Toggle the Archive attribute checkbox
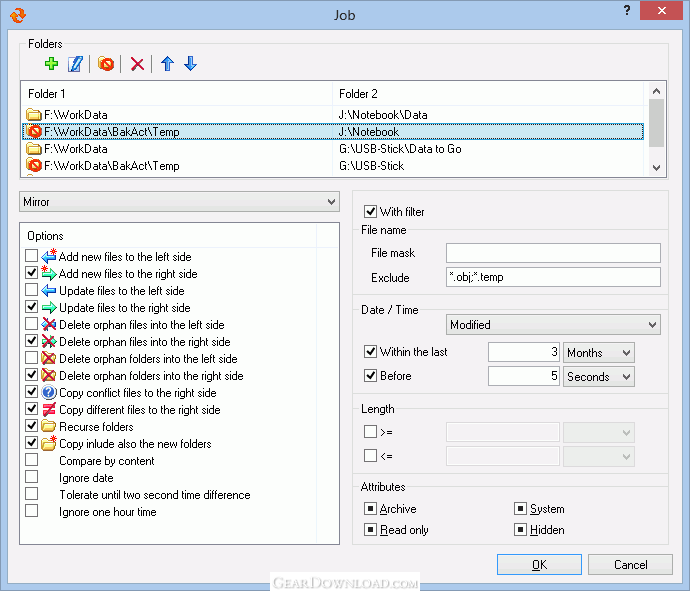Image resolution: width=690 pixels, height=591 pixels. (370, 509)
